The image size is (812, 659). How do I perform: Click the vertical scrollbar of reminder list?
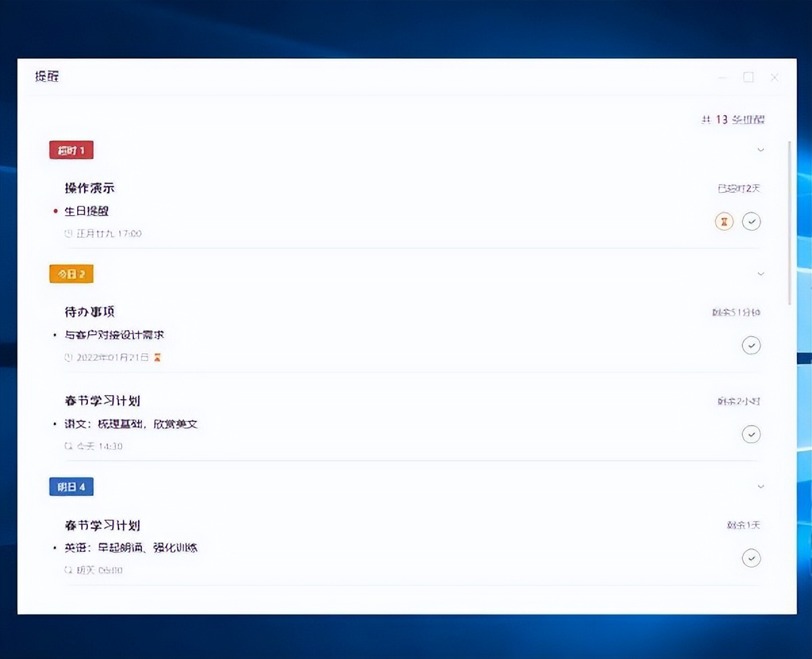click(x=789, y=223)
